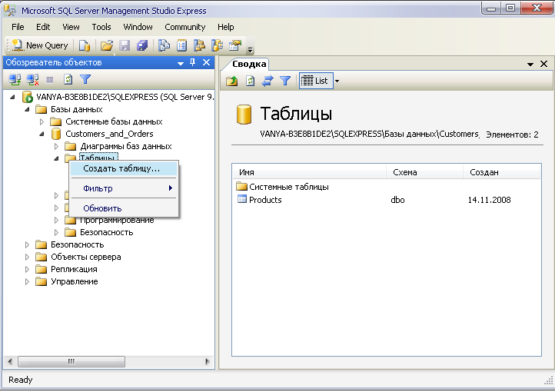Image resolution: width=555 pixels, height=392 pixels.
Task: Sort by the Имя column header
Action: pyautogui.click(x=309, y=172)
